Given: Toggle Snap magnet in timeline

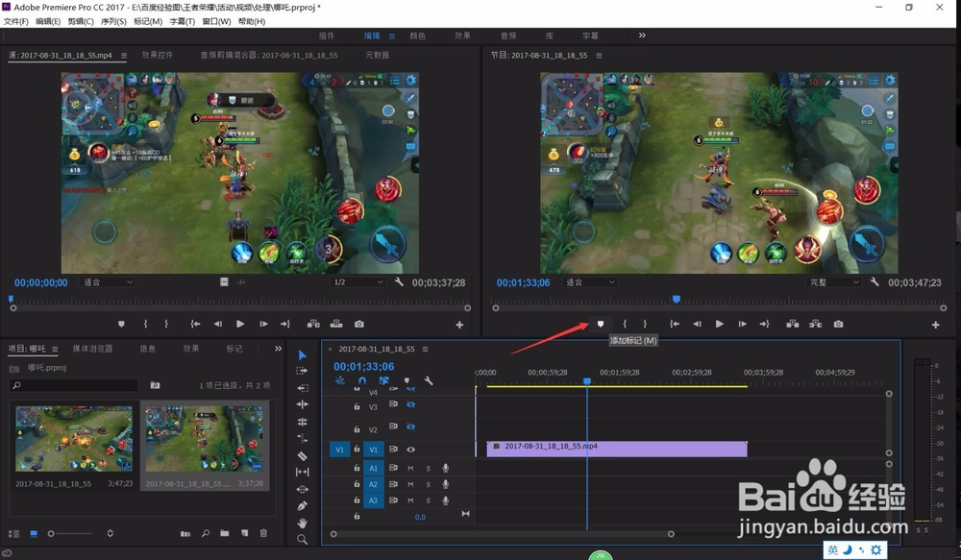Looking at the screenshot, I should [362, 380].
